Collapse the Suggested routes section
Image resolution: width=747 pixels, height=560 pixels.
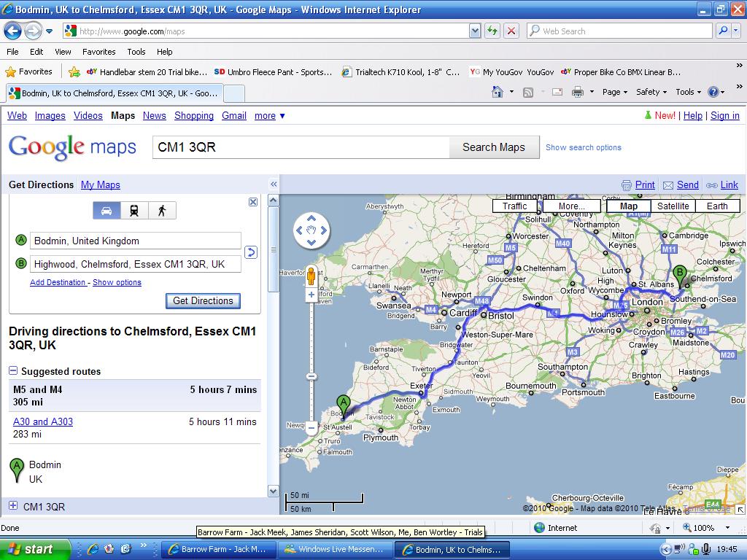[x=13, y=370]
